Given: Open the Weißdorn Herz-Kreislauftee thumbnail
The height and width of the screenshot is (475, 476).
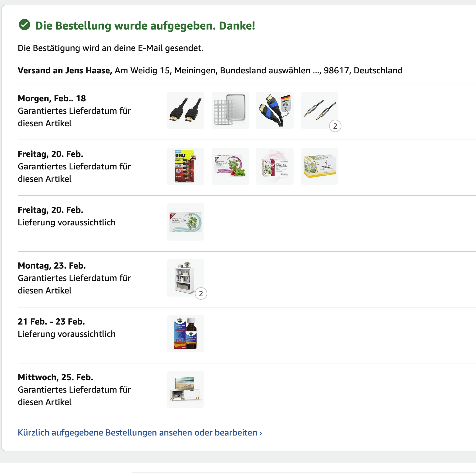Looking at the screenshot, I should pos(275,166).
